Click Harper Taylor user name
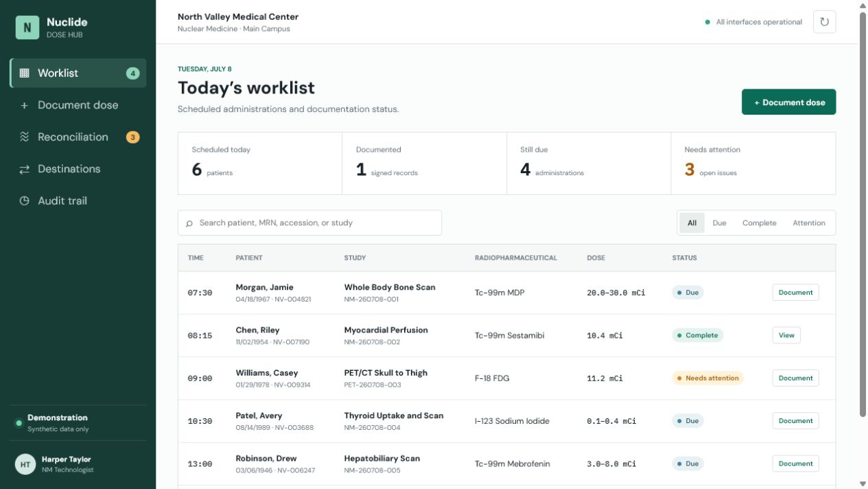 66,459
